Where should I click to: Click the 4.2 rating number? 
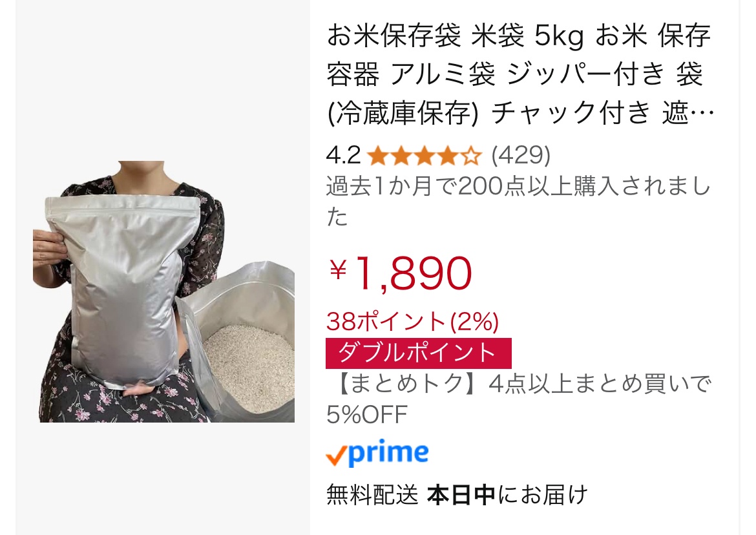343,155
